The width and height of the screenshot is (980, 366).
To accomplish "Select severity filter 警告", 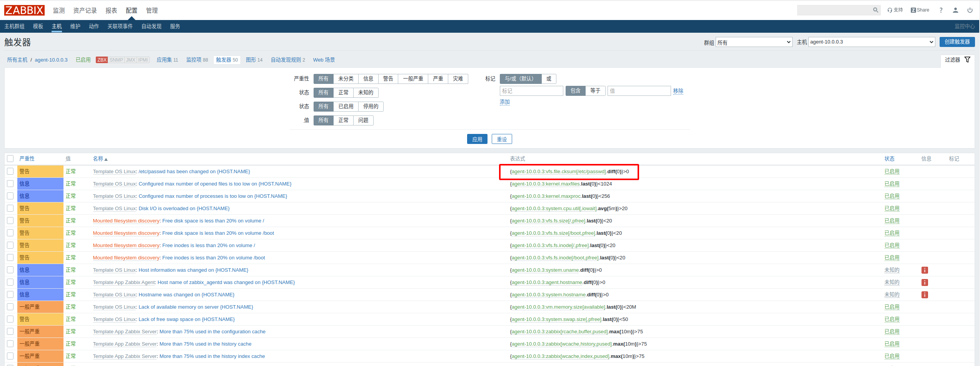I will point(388,79).
